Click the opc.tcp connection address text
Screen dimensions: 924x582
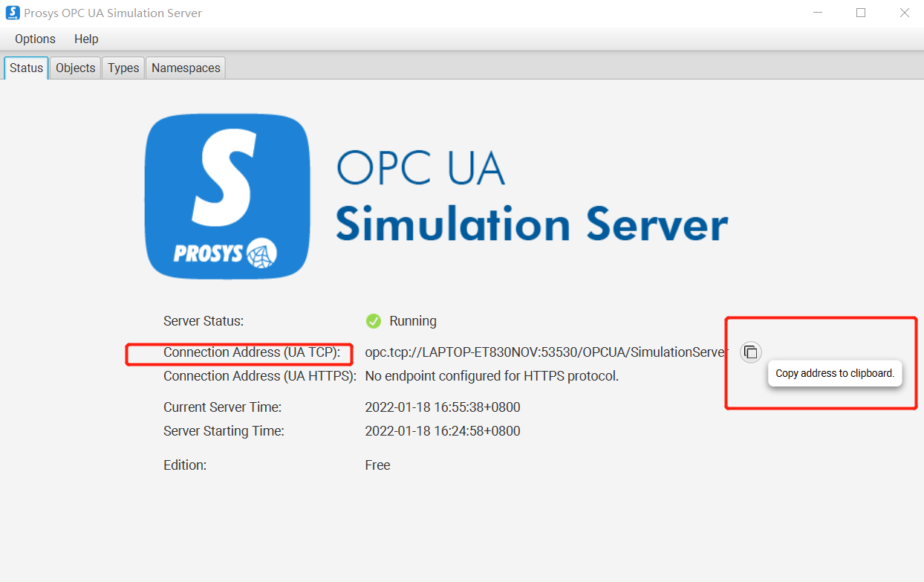547,352
